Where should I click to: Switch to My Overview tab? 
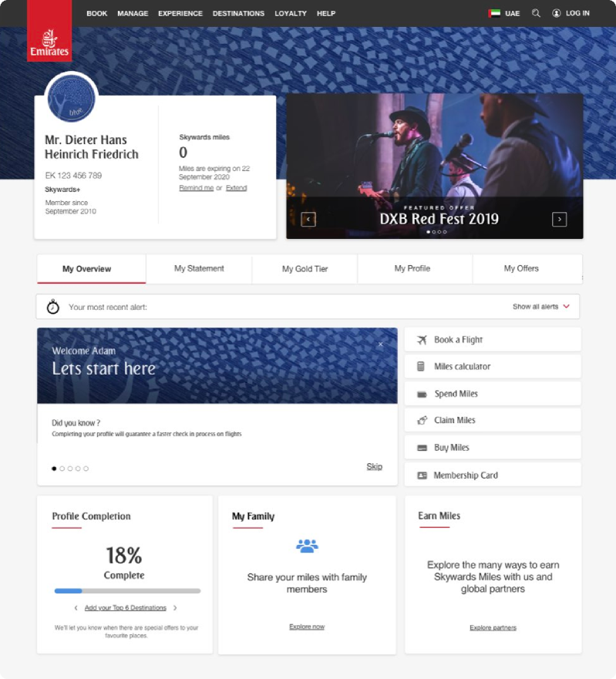(x=92, y=269)
